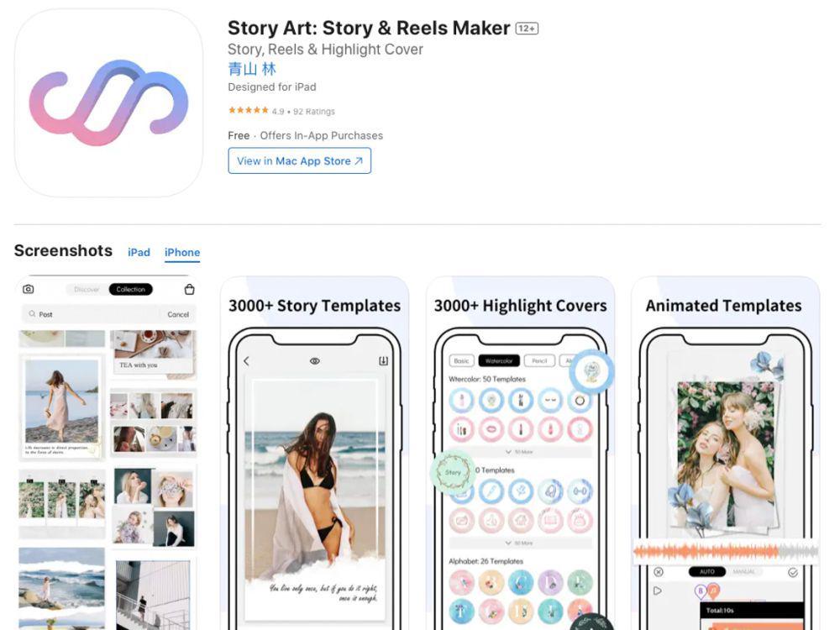The width and height of the screenshot is (840, 630).
Task: Switch to Collection toggle in first screenshot
Action: 131,289
